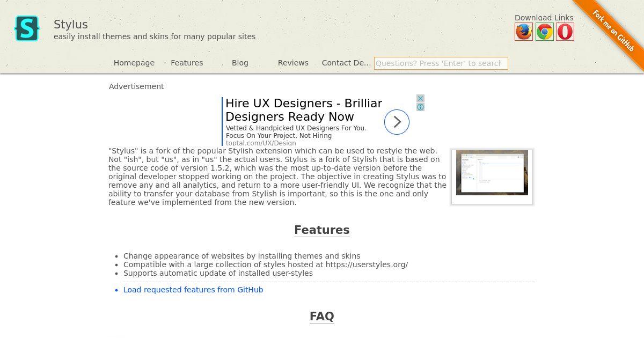This screenshot has width=644, height=338.
Task: Click the AdChoices info icon
Action: (421, 107)
